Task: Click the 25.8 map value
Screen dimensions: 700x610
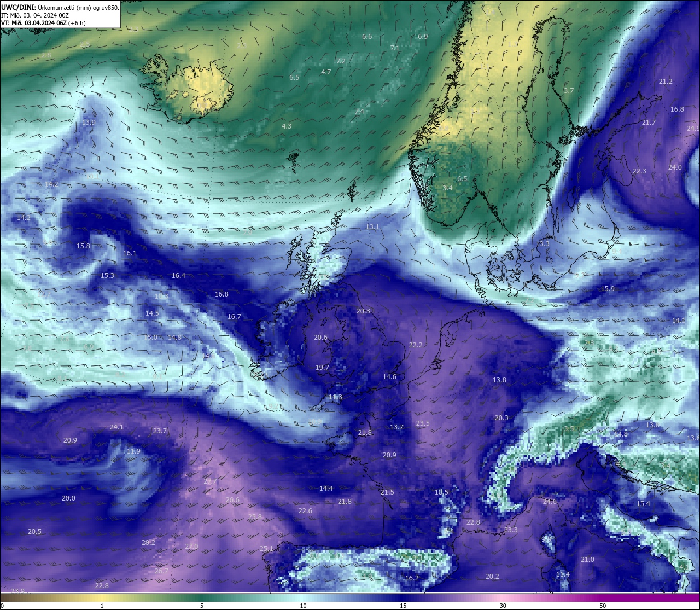Action: (255, 517)
